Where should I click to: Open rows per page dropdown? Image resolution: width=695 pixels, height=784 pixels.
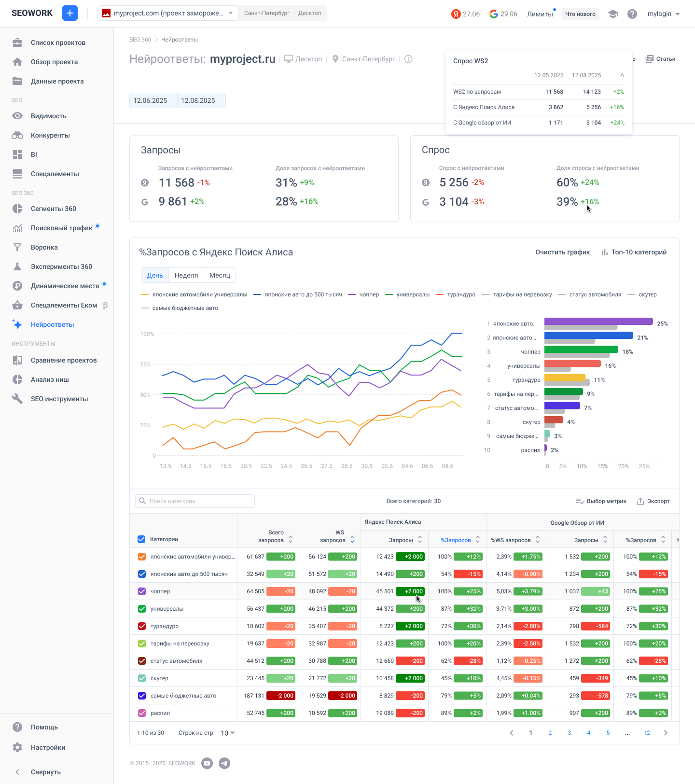(227, 733)
